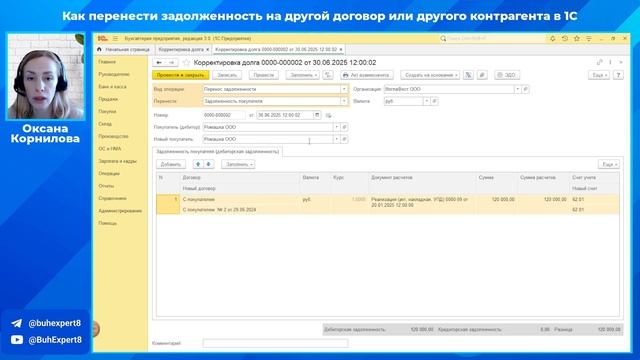Image resolution: width=640 pixels, height=360 pixels.
Task: Expand Перенести dropdown
Action: tap(344, 101)
